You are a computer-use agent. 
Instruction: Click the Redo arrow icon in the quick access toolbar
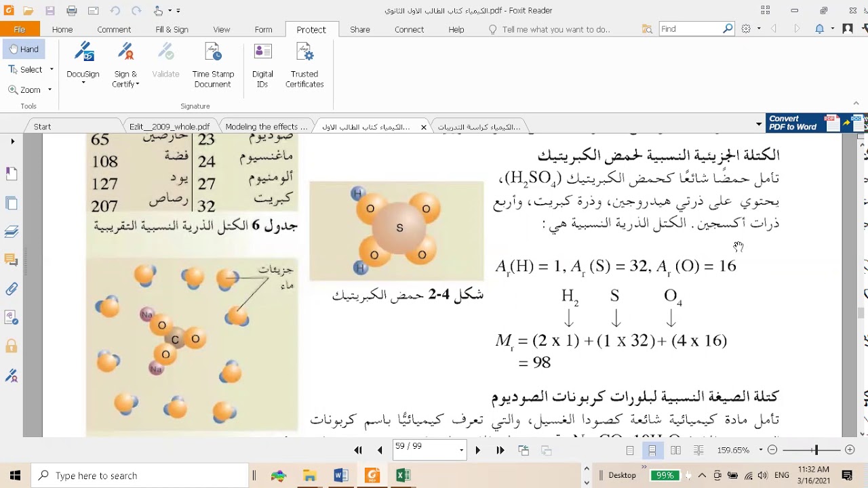[136, 10]
